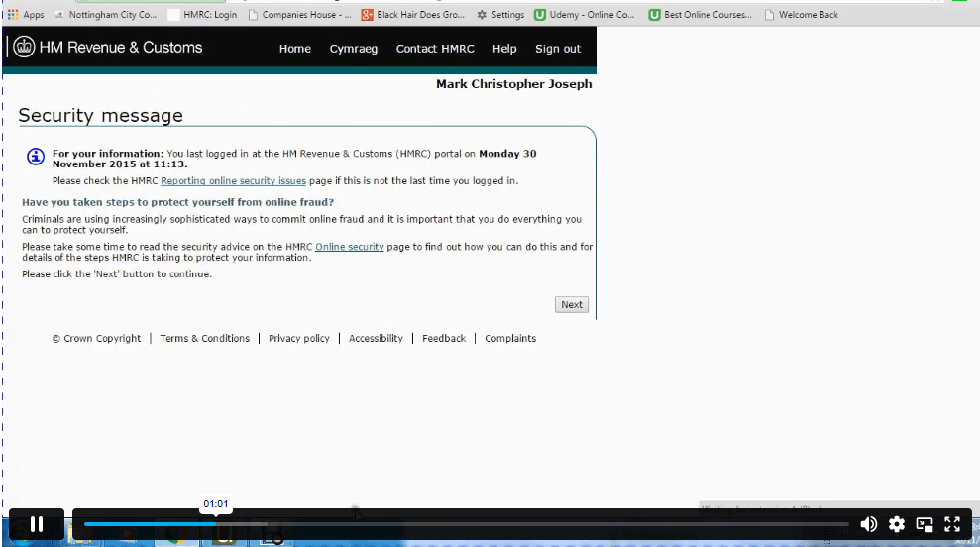
Task: Open Udemy - Online Co... bookmark
Action: pyautogui.click(x=585, y=14)
